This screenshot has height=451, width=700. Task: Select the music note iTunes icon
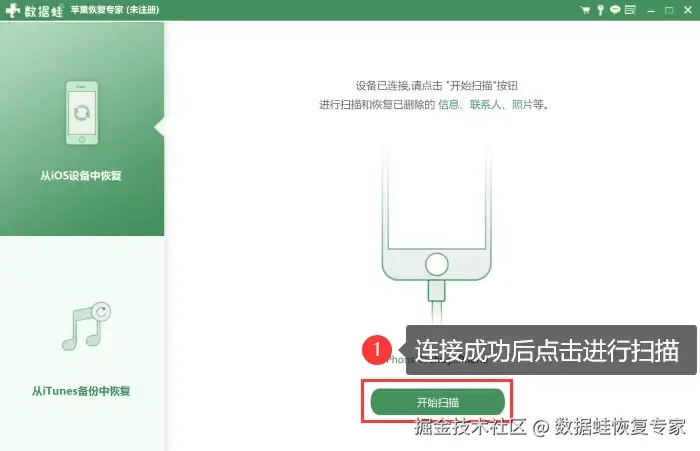pos(86,326)
